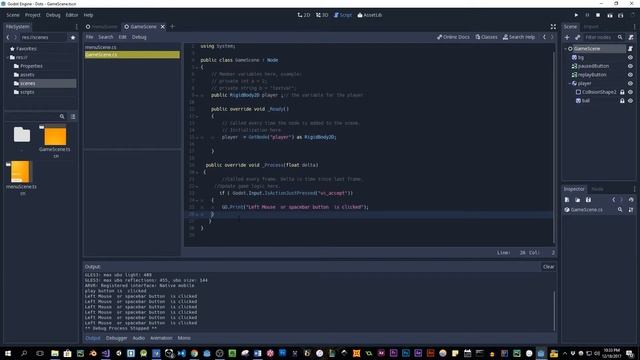Create new resource in Inspector
The width and height of the screenshot is (640, 360).
(x=567, y=200)
